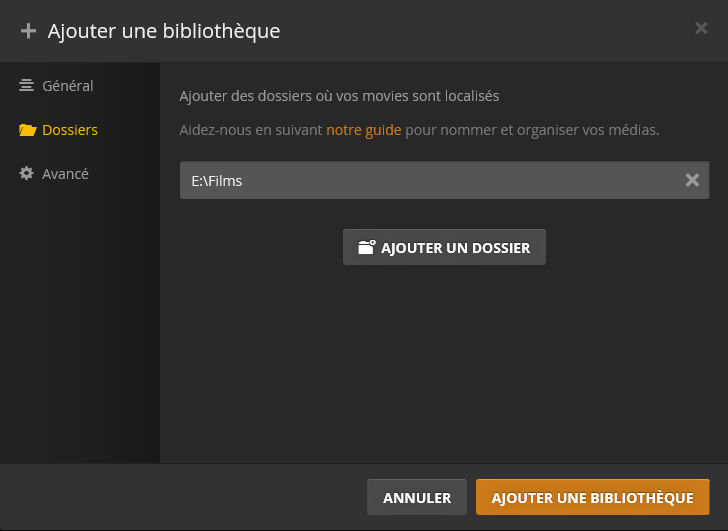
Task: Click the empty area below Ajouter un dossier
Action: click(444, 360)
